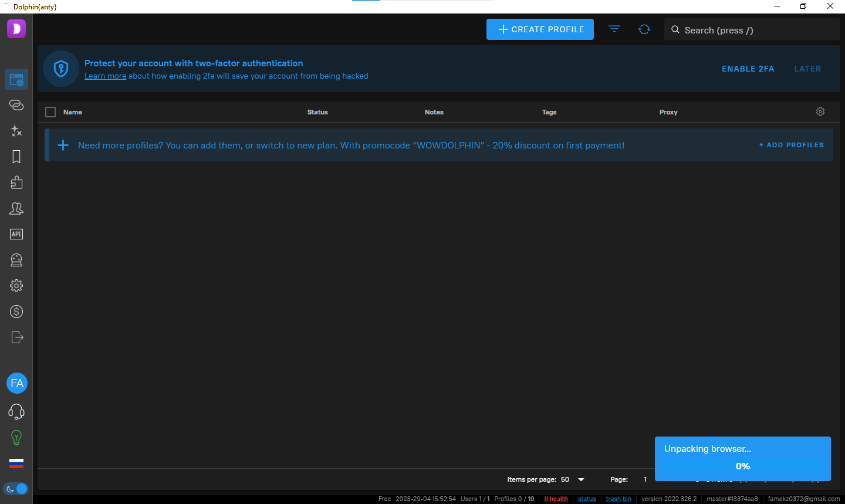Viewport: 845px width, 504px height.
Task: Open the Extensions puzzle-piece icon
Action: [16, 182]
